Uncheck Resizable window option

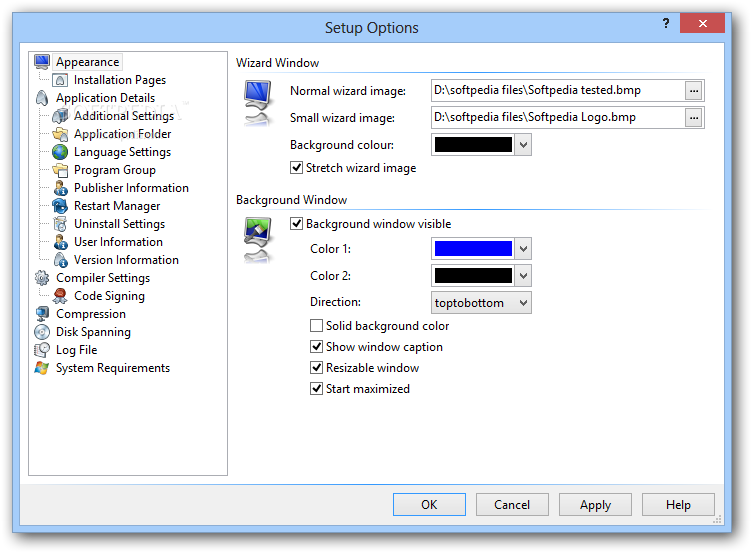(316, 367)
